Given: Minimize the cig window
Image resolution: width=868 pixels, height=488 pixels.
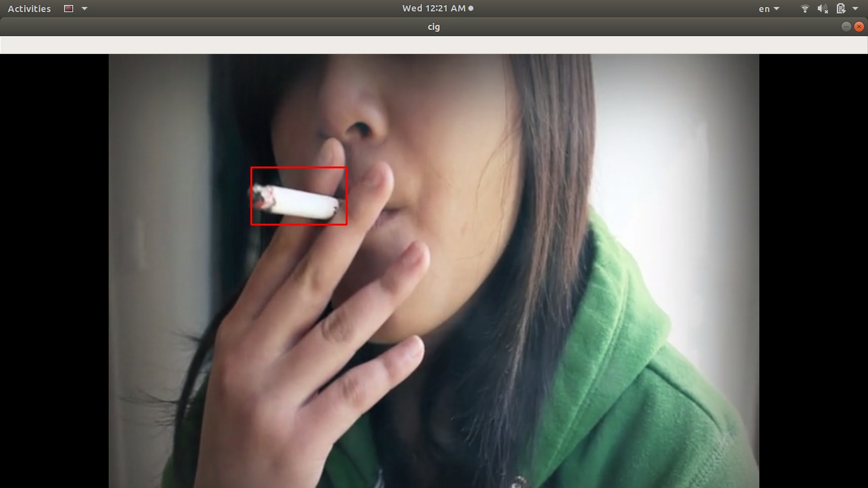Looking at the screenshot, I should pos(846,27).
